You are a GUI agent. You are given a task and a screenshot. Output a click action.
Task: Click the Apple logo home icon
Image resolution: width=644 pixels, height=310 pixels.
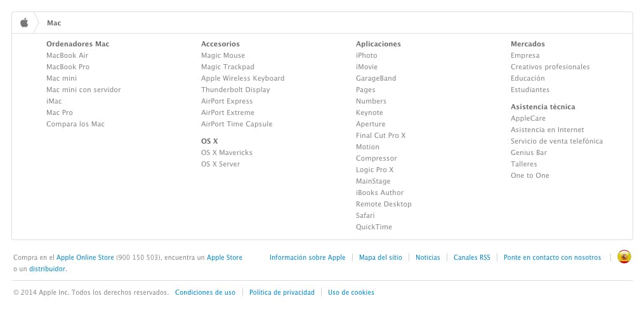[24, 23]
